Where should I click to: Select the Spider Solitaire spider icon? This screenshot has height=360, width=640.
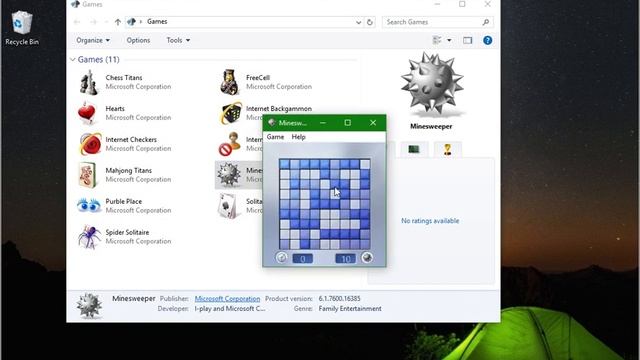pos(89,237)
